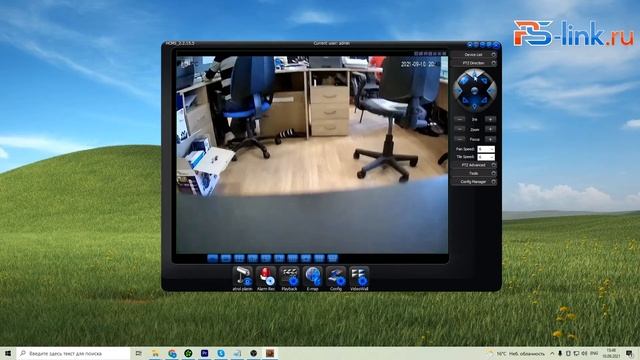Viewport: 640px width, 360px height.
Task: Move camera down-right with PTZ diagonal arrow
Action: point(484,100)
